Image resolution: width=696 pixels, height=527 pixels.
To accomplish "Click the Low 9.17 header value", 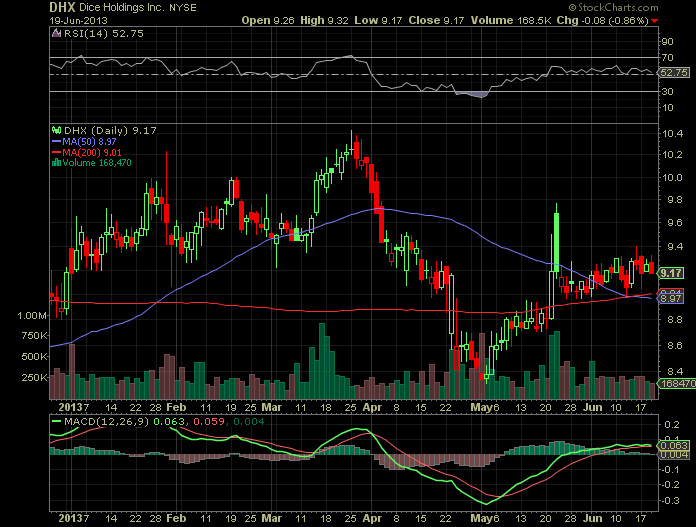I will coord(378,20).
